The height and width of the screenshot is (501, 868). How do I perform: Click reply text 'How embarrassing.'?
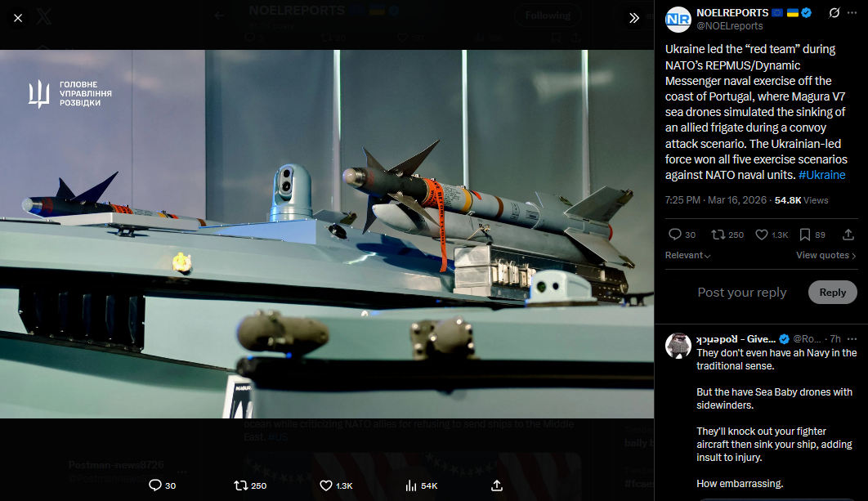[740, 484]
